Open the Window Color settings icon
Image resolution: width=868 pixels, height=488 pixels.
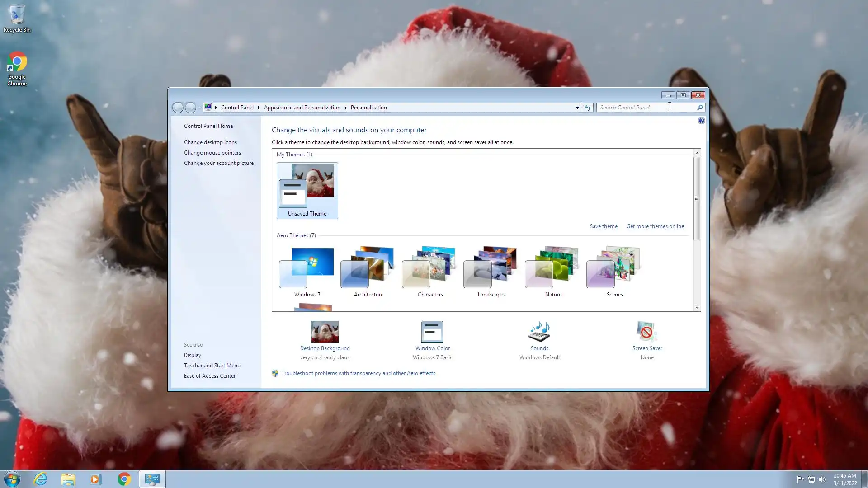point(432,332)
